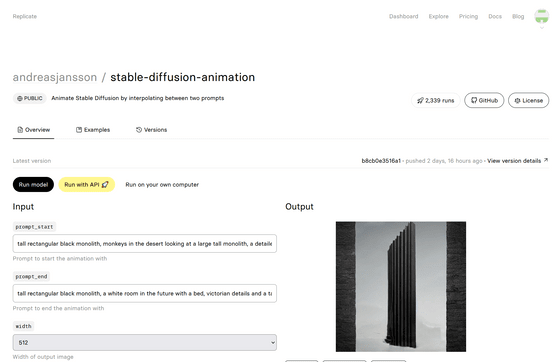560x362 pixels.
Task: Switch to the Versions tab
Action: pos(151,130)
